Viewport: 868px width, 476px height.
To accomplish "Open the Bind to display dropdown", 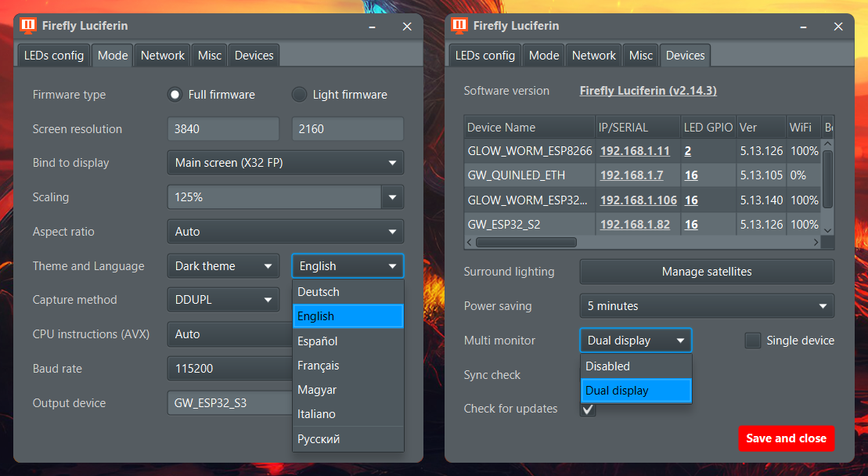I will point(286,163).
